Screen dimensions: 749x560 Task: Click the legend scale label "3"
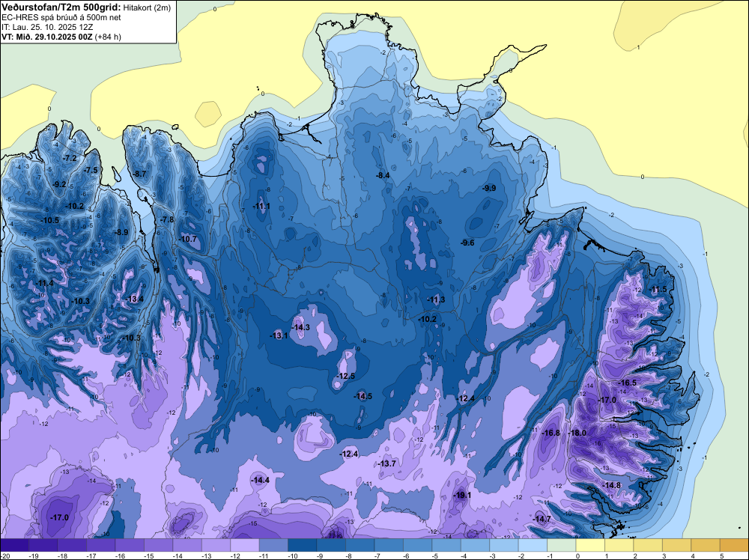click(664, 556)
